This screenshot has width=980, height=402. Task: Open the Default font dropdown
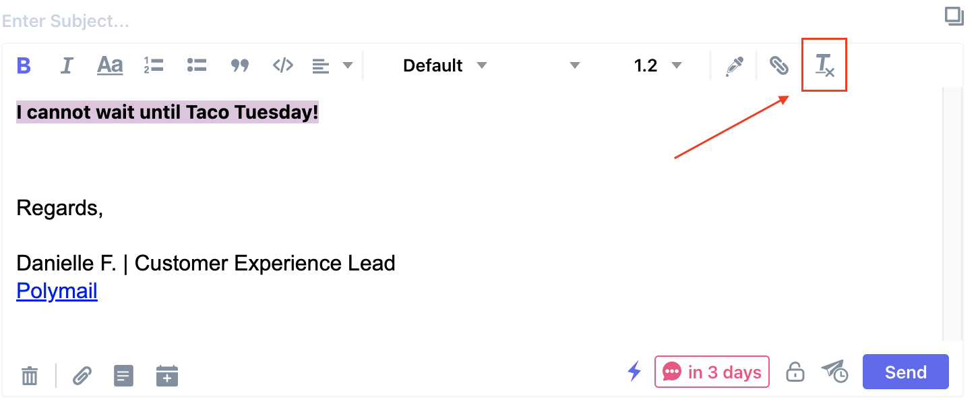445,65
